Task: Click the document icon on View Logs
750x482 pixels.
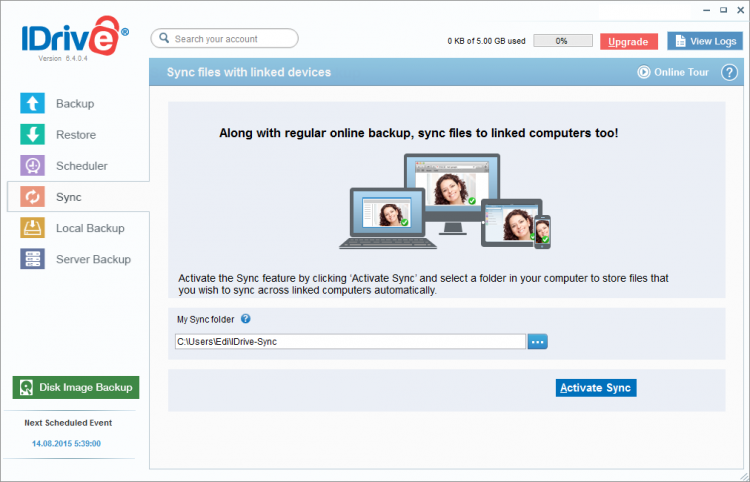Action: coord(680,42)
